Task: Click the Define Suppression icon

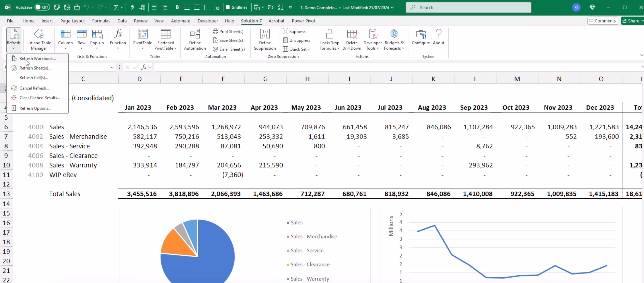Action: [x=265, y=34]
